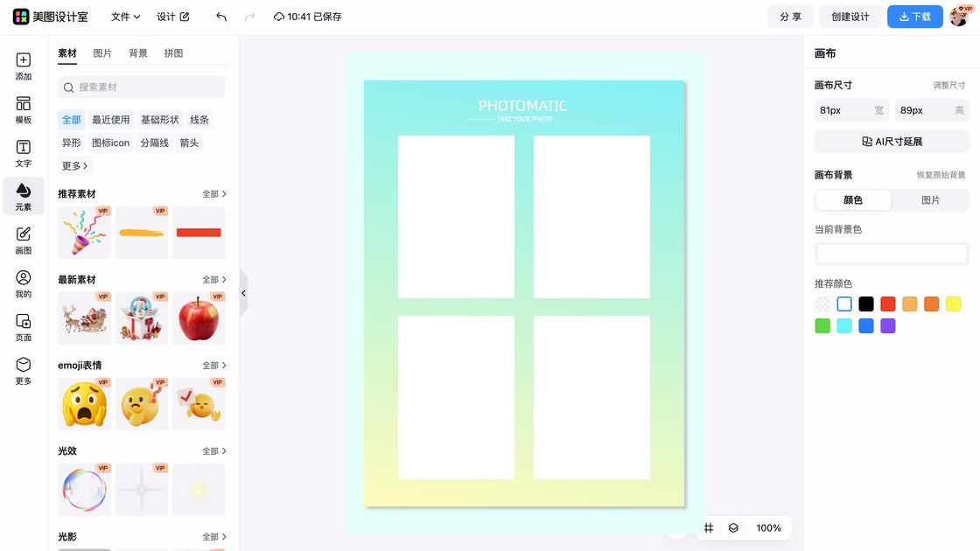
Task: View all emoji表情 via 全部
Action: 213,366
